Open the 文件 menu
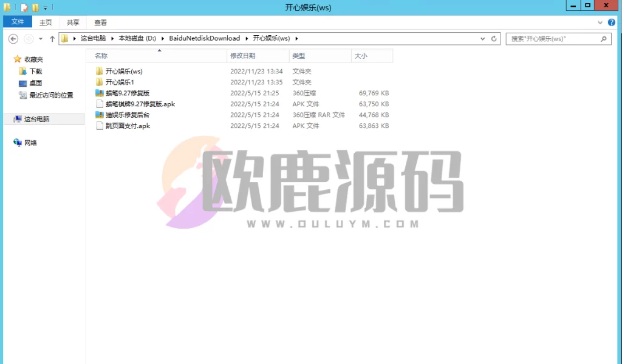 coord(17,21)
